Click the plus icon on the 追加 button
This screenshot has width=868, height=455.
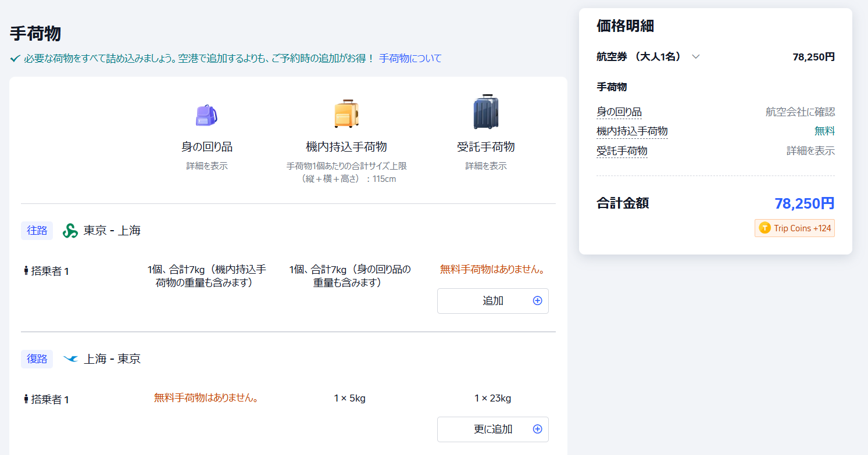pyautogui.click(x=537, y=301)
